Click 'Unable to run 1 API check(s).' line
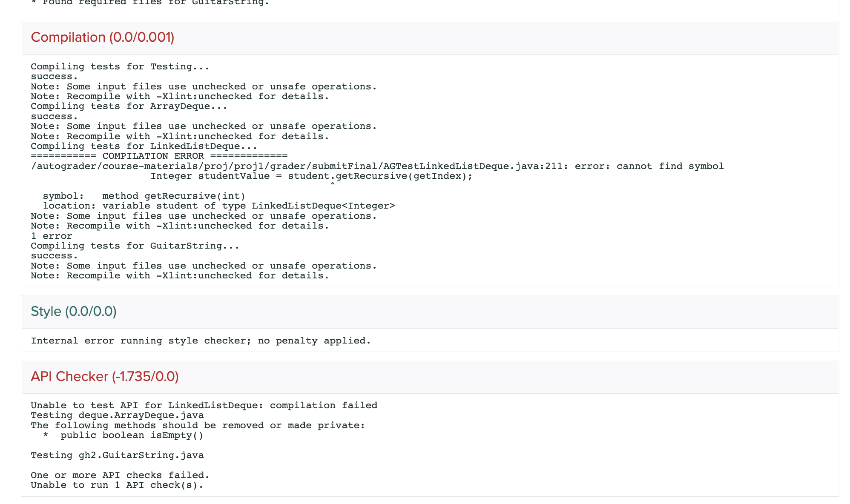Image resolution: width=850 pixels, height=504 pixels. tap(117, 485)
